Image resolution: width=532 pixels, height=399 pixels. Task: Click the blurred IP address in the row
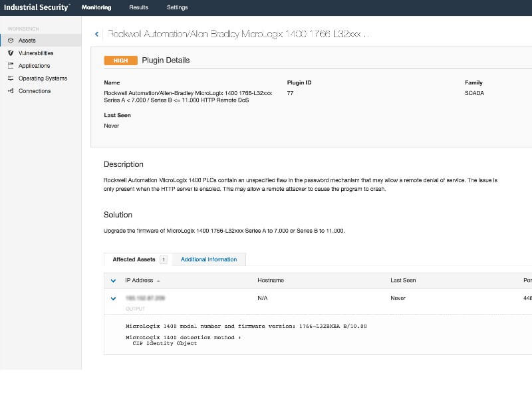144,299
